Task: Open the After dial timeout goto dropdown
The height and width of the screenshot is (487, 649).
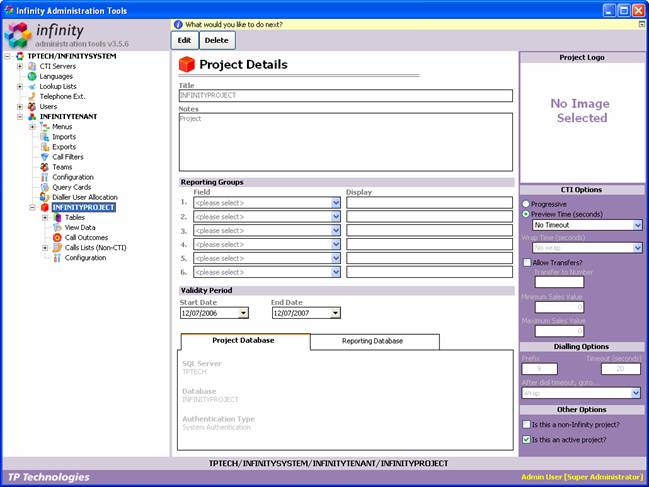Action: point(636,393)
